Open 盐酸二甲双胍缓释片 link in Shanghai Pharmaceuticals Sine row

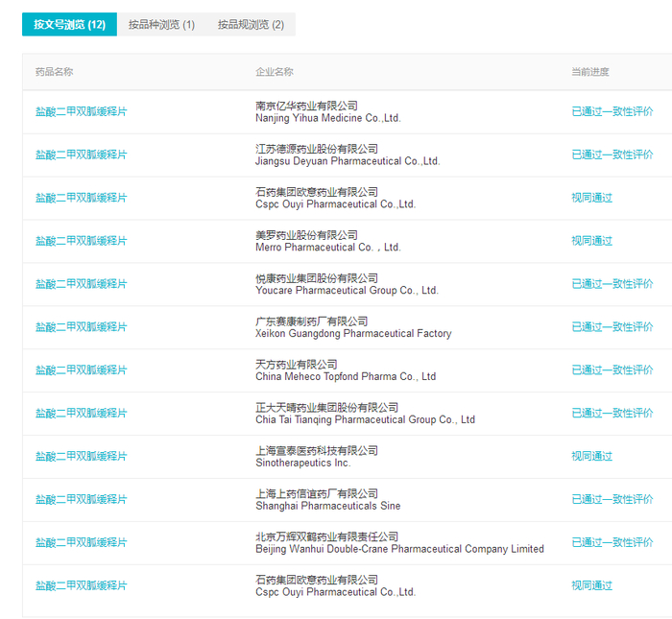[82, 499]
